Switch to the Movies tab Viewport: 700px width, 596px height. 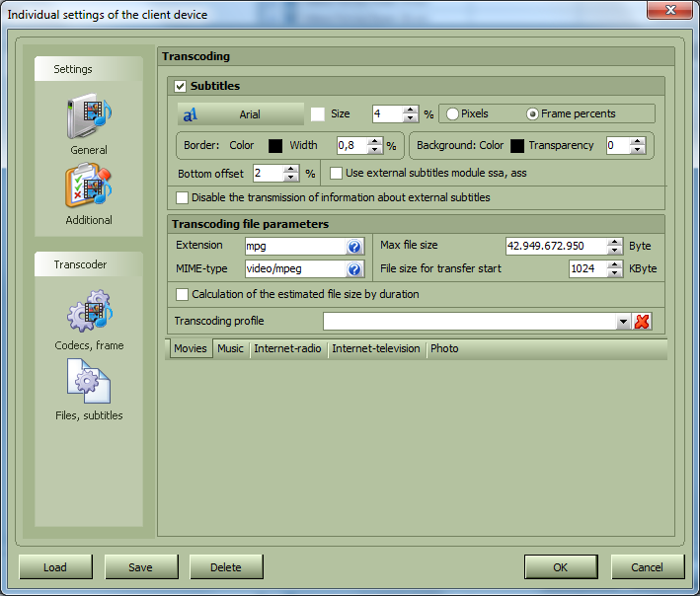click(x=191, y=349)
